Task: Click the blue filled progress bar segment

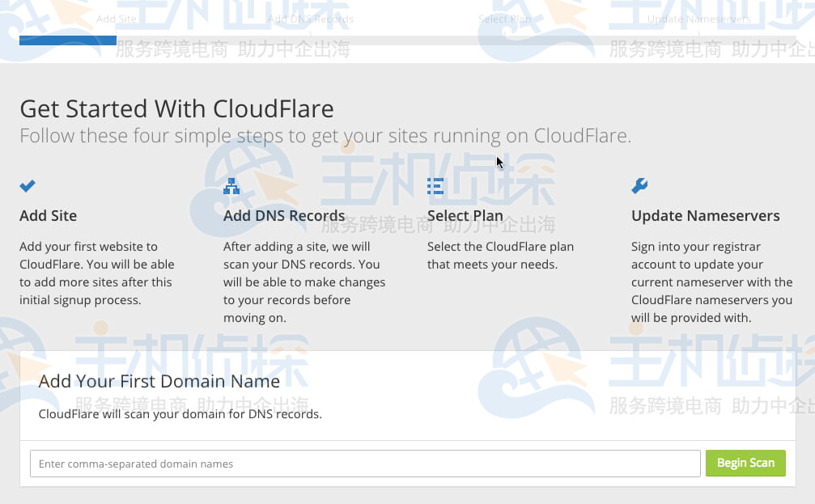Action: point(68,40)
